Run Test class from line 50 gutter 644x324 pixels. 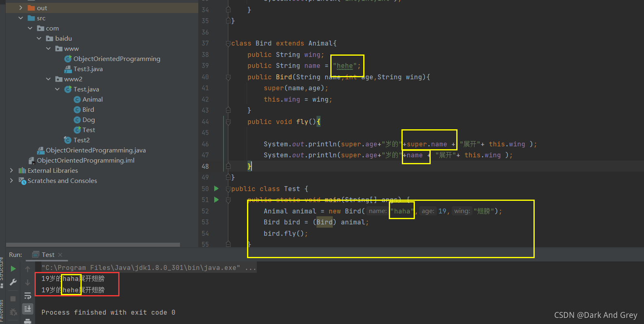pyautogui.click(x=217, y=189)
